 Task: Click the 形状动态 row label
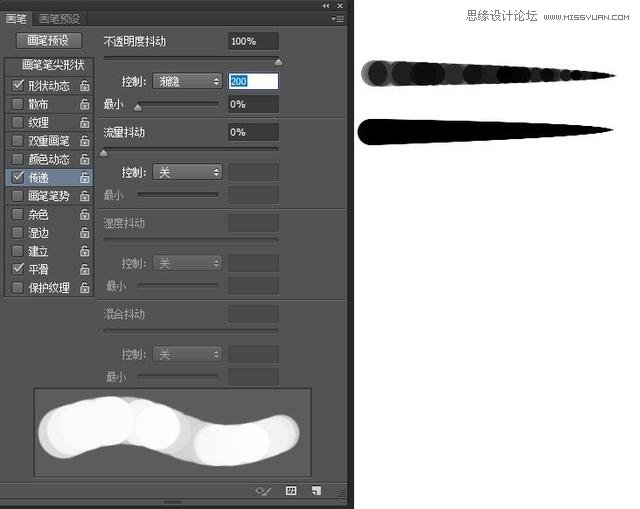(49, 86)
